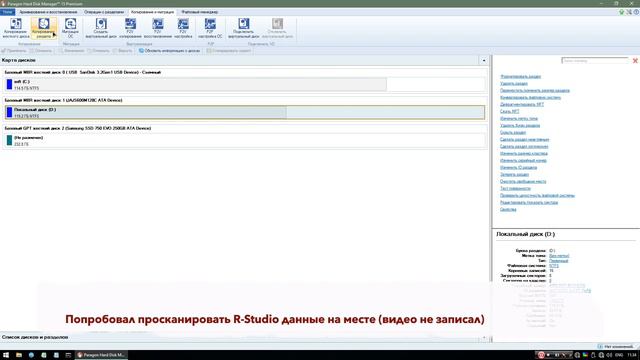Image resolution: width=640 pixels, height=360 pixels.
Task: Create a new virtual disk
Action: click(x=101, y=28)
